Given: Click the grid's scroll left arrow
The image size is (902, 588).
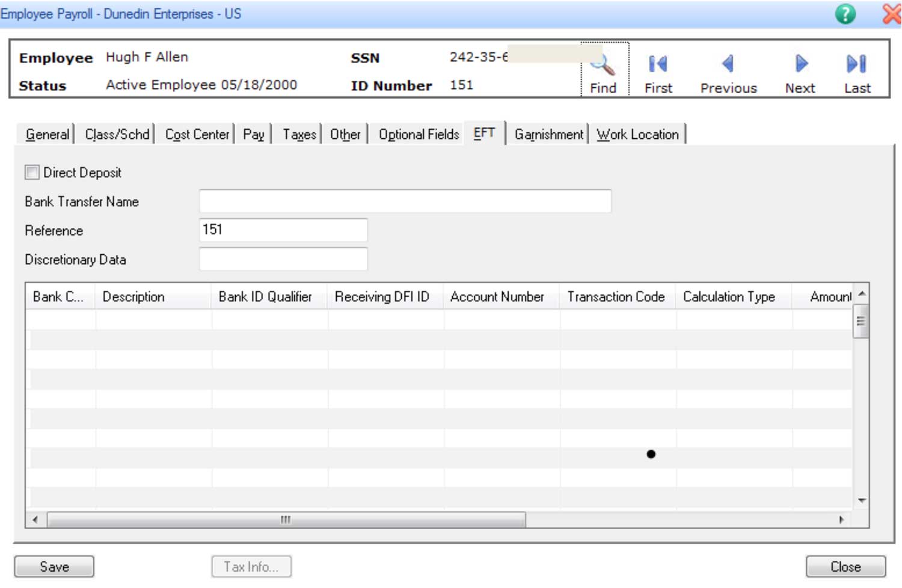Looking at the screenshot, I should click(35, 519).
